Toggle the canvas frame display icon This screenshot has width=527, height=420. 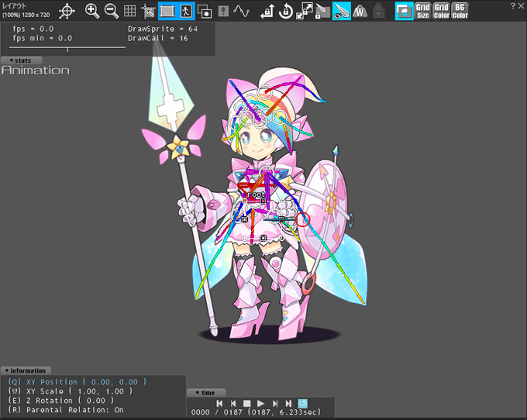pos(167,11)
